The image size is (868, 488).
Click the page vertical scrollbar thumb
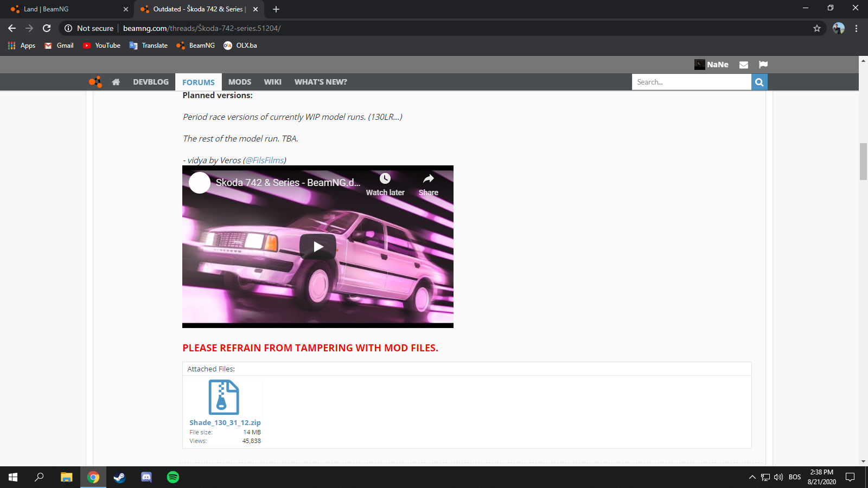(863, 161)
